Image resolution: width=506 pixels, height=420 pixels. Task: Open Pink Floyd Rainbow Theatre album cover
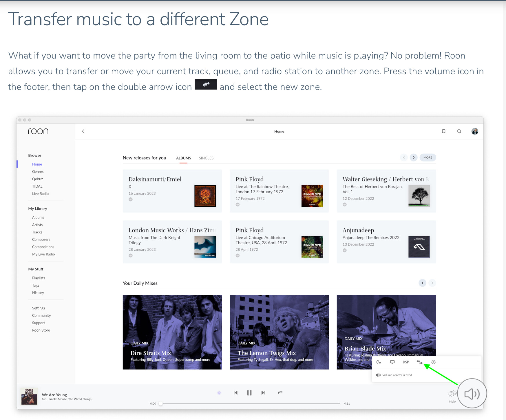[312, 196]
